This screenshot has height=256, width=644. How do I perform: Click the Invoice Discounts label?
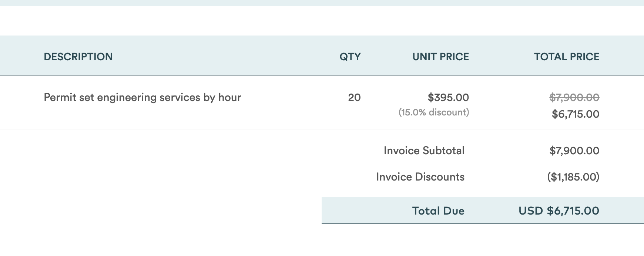coord(420,177)
